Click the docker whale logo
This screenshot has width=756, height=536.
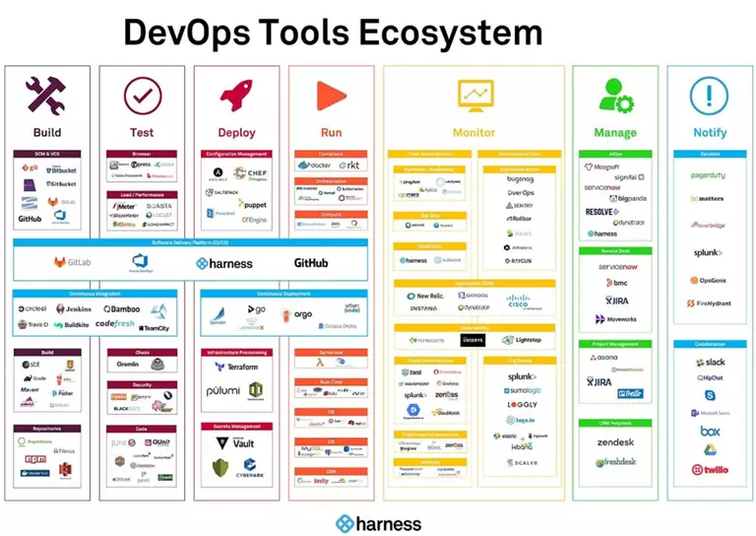click(314, 165)
